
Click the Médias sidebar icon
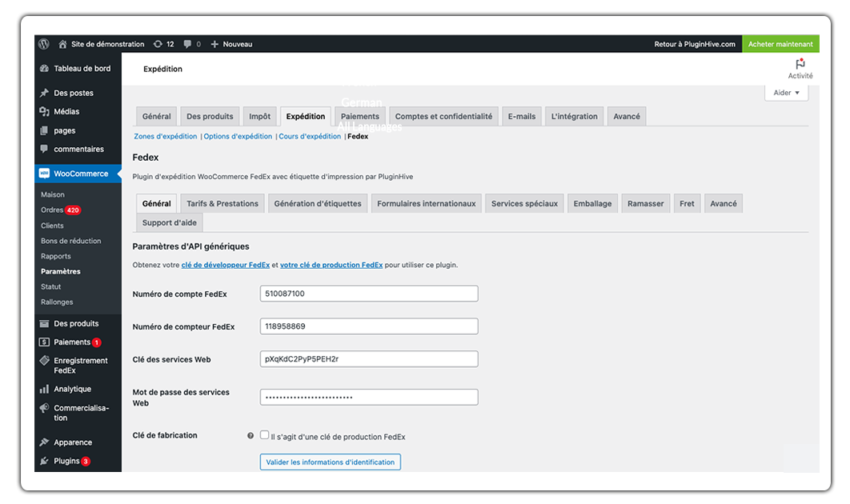click(45, 111)
